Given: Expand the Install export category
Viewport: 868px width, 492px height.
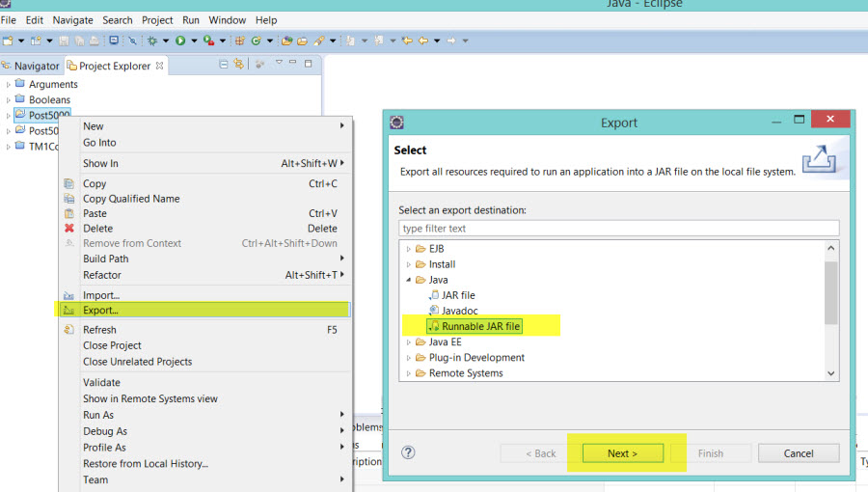Looking at the screenshot, I should 409,264.
